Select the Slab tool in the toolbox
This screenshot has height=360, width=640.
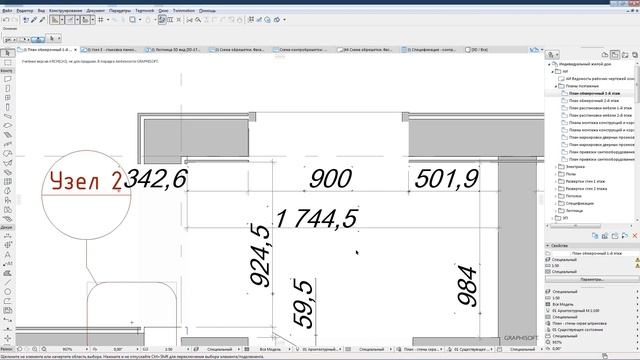pos(7,126)
